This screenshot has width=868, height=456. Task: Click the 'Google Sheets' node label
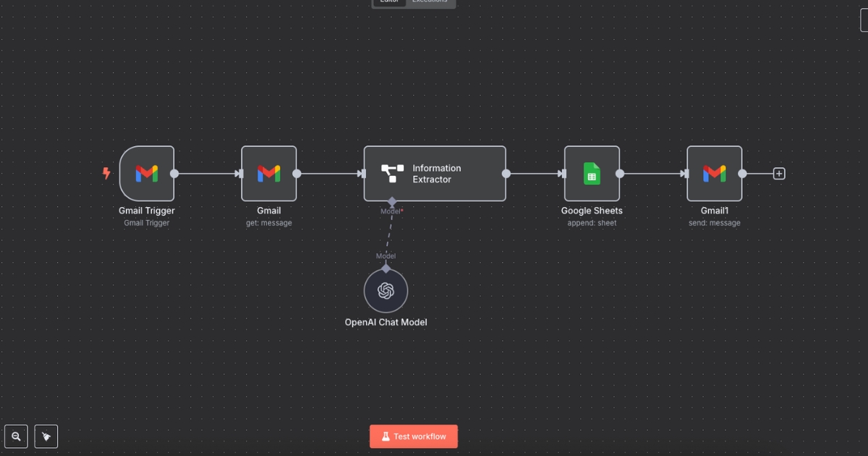point(592,211)
